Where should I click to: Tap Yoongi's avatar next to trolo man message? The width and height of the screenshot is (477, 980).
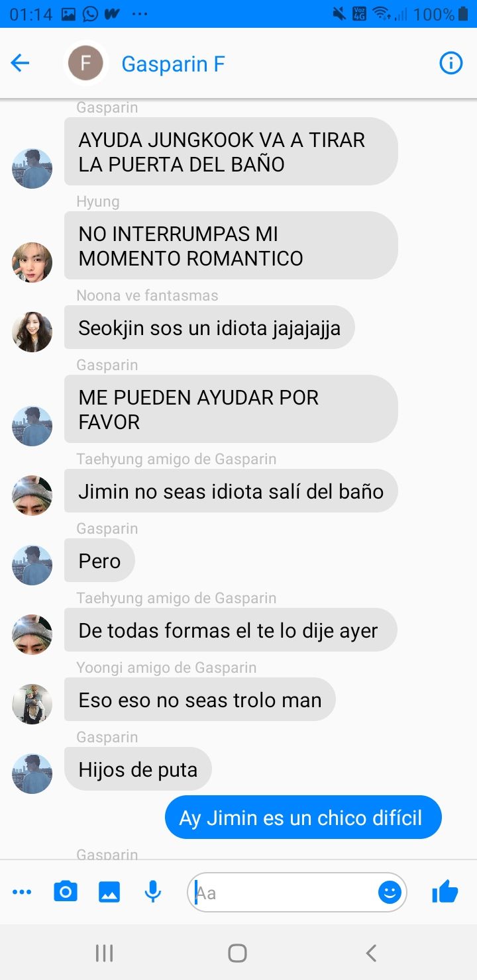coord(32,704)
